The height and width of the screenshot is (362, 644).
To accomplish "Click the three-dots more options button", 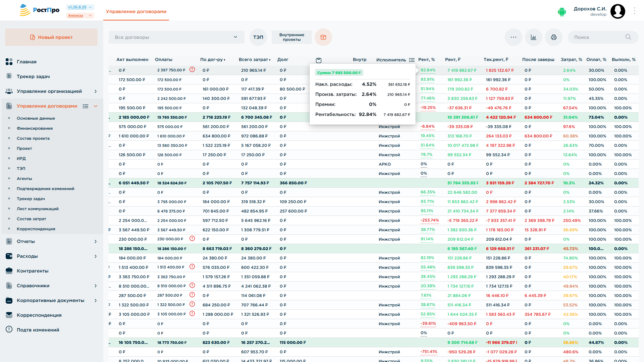I will [x=514, y=37].
